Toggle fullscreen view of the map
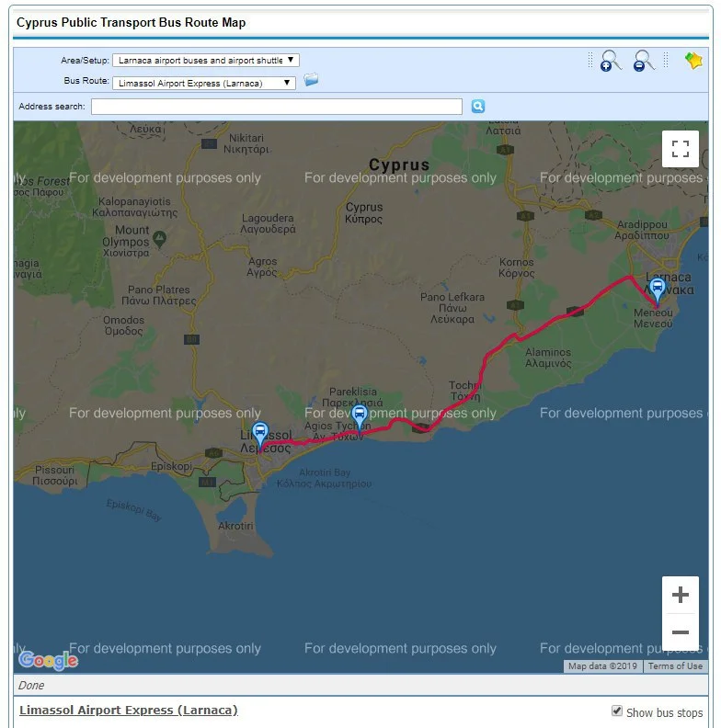The image size is (721, 728). coord(680,149)
